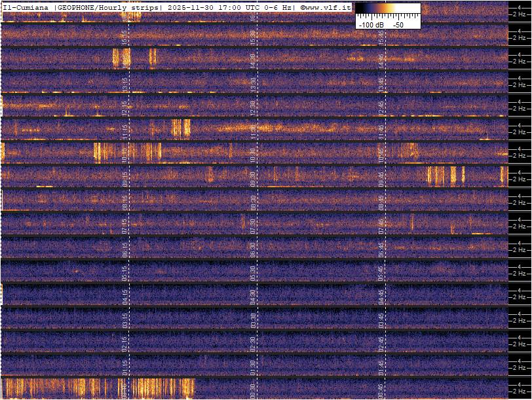The image size is (532, 400).
Task: Click the 2 Hz axis label of top strip
Action: 520,14
